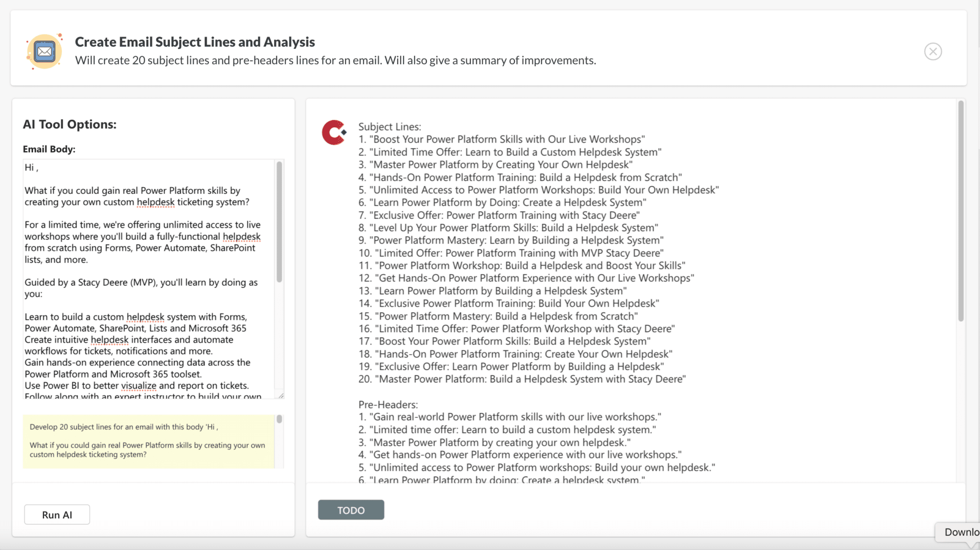Click the 'Pre-Headers:' heading in output
The height and width of the screenshot is (550, 980).
point(388,404)
